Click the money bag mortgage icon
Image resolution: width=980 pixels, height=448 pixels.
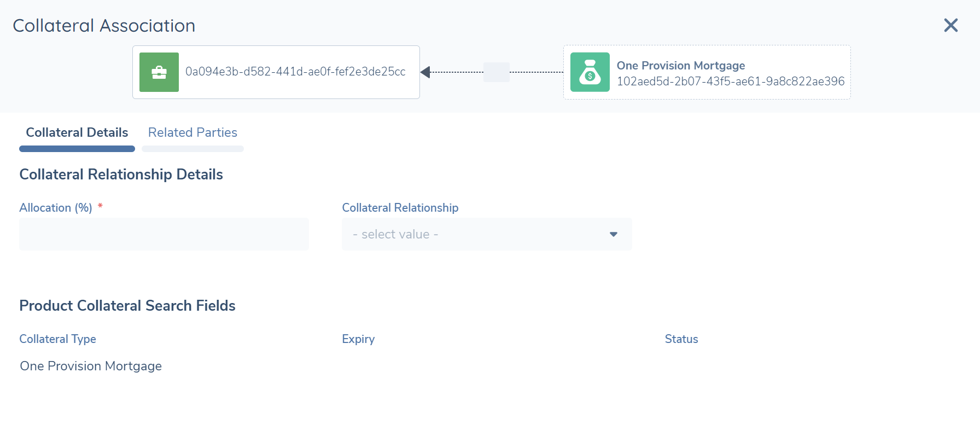pos(590,72)
